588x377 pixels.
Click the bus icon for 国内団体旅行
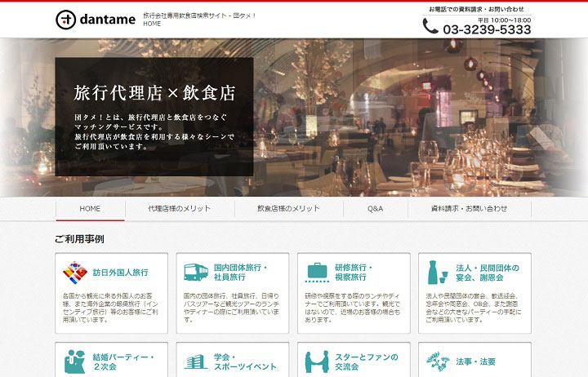[195, 272]
